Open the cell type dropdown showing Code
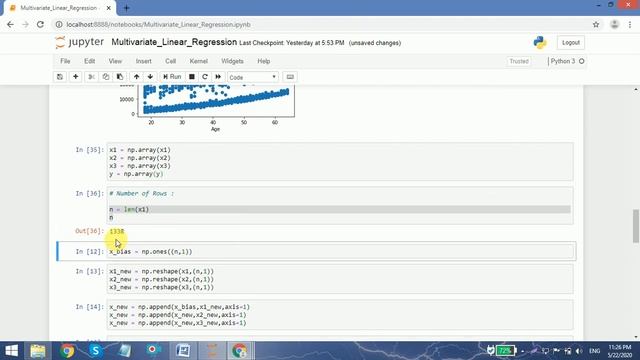Viewport: 640px width, 360px height. tap(253, 77)
